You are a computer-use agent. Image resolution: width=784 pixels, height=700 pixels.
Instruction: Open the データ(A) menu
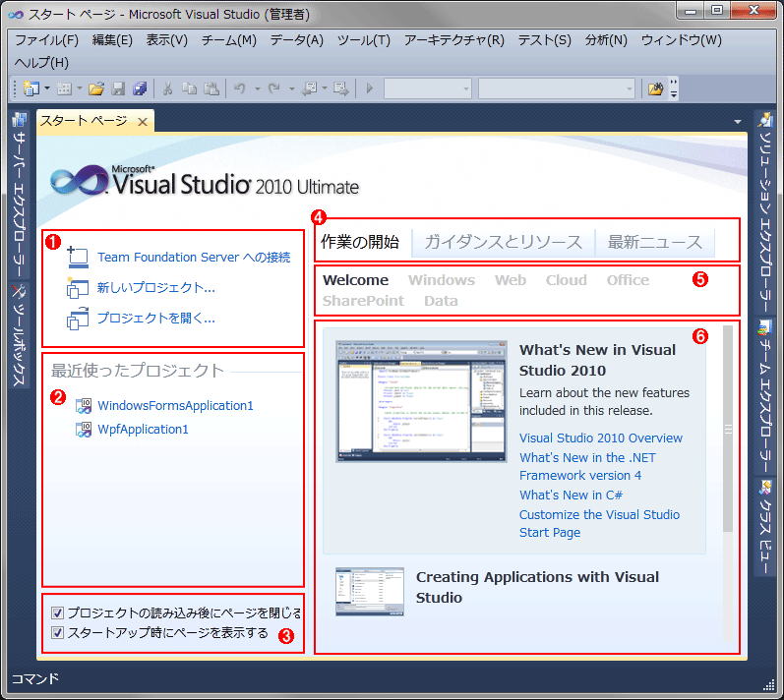[296, 40]
